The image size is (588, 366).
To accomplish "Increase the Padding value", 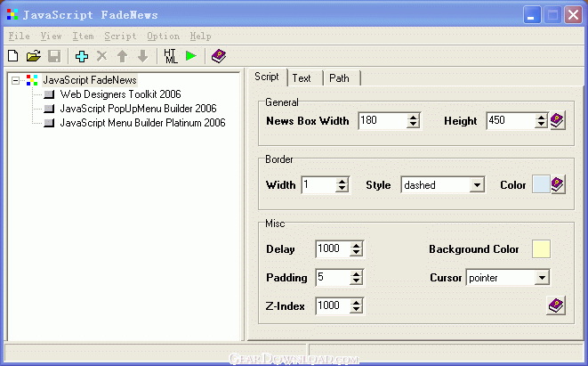I will 356,274.
